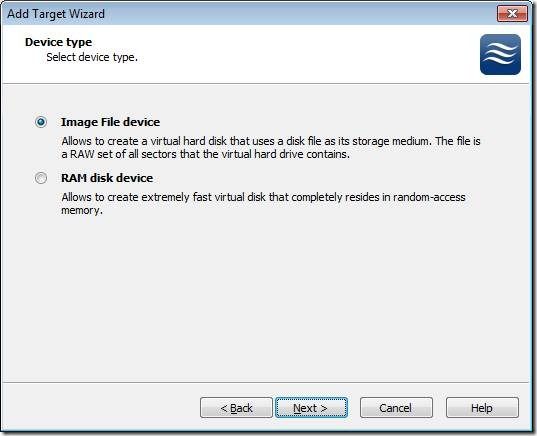Click the word RAW in the description
Image resolution: width=537 pixels, height=436 pixels.
(82, 154)
